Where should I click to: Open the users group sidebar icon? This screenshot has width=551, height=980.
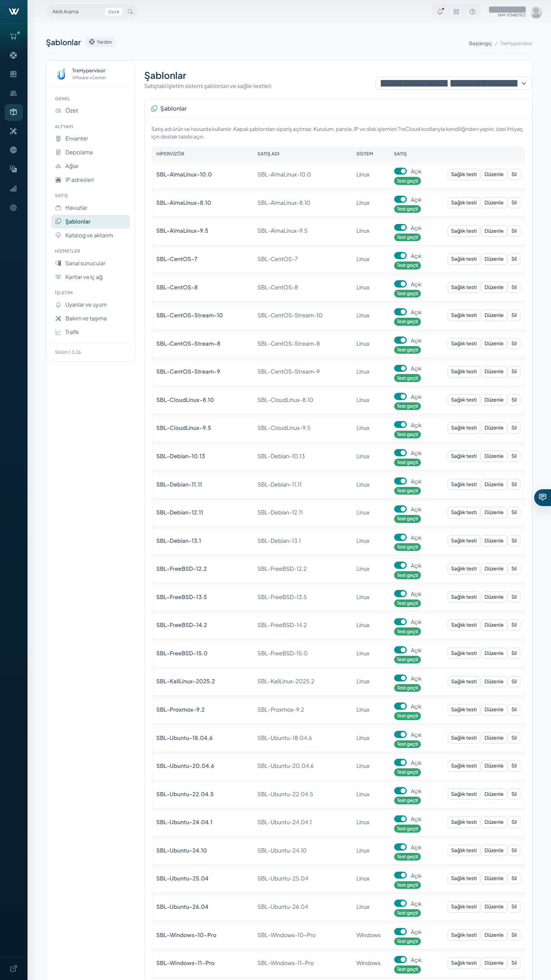(x=13, y=93)
